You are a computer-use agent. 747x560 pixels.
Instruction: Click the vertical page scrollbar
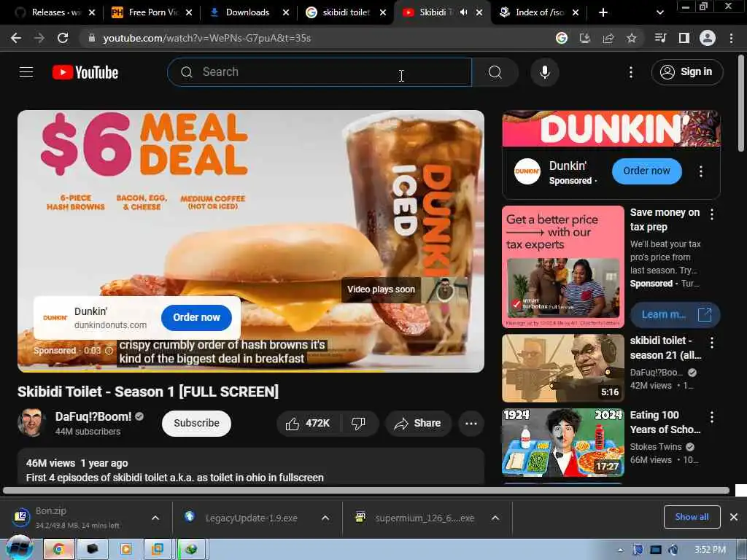[741, 104]
